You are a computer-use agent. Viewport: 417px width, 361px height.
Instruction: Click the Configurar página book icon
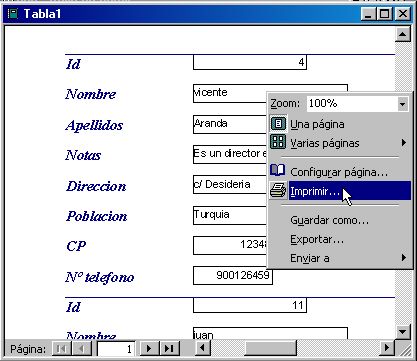point(277,170)
